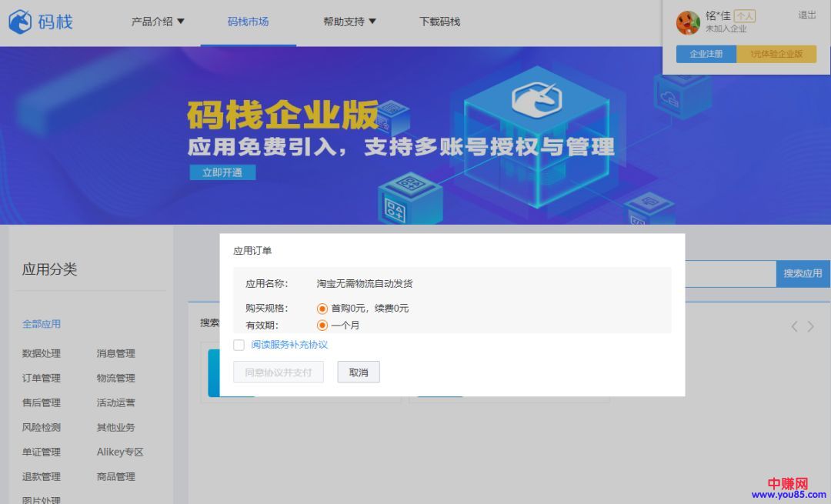This screenshot has width=831, height=504.
Task: Click the 企业注册 button
Action: [706, 54]
